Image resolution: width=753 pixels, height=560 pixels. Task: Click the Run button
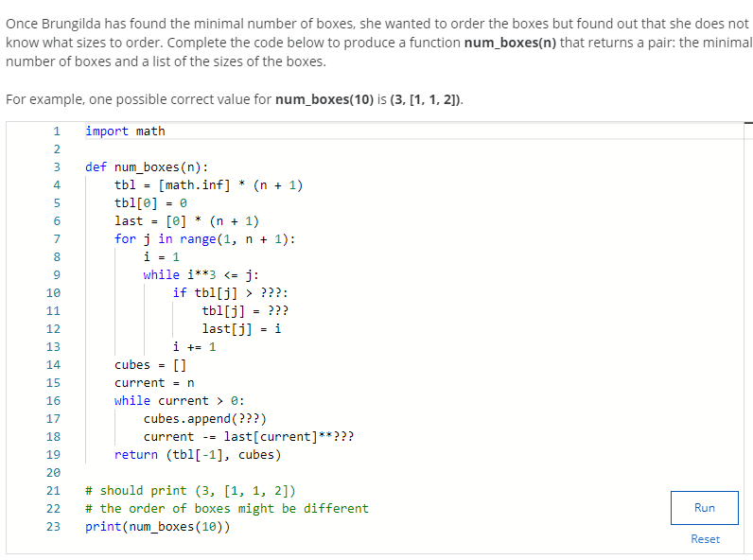704,508
